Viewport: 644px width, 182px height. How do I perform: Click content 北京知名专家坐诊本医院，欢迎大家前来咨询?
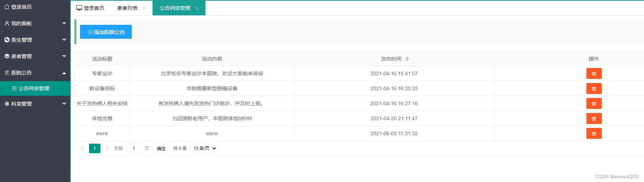click(212, 73)
